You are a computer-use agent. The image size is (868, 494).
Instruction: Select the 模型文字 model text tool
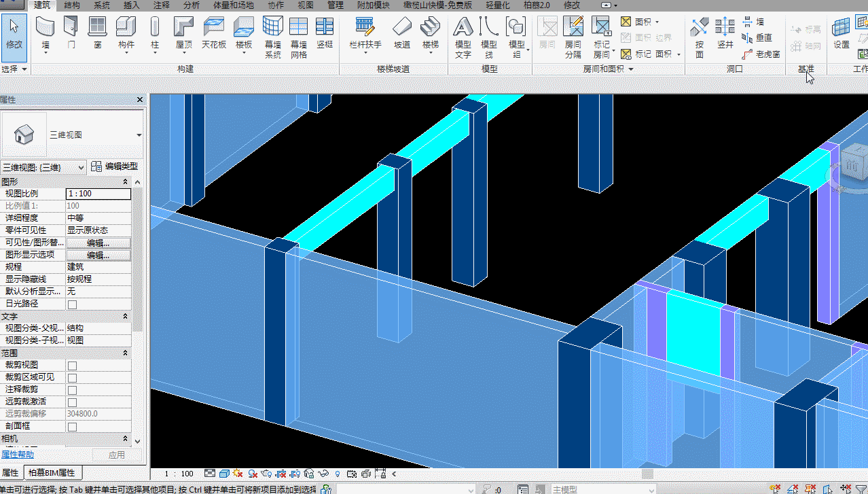463,37
